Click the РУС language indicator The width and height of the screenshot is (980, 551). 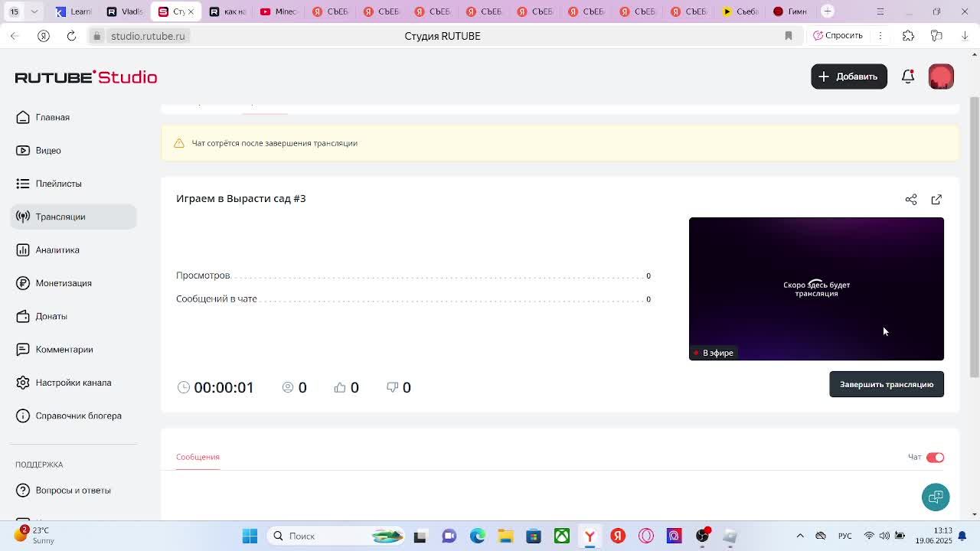pos(844,536)
